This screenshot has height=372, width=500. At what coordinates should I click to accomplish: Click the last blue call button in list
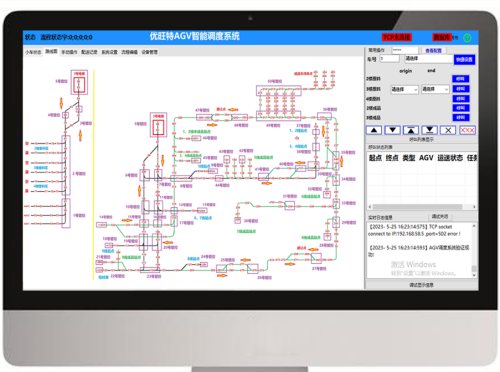coord(460,118)
